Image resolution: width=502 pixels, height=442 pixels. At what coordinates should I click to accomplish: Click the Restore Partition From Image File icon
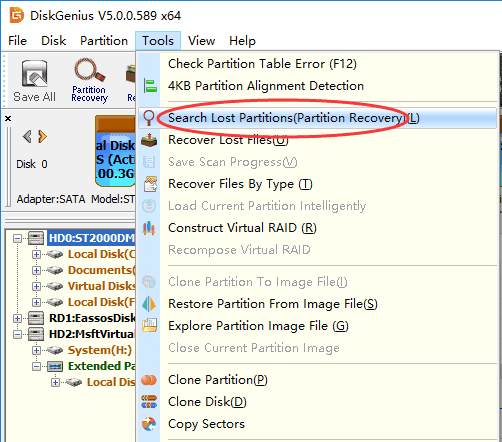(149, 304)
